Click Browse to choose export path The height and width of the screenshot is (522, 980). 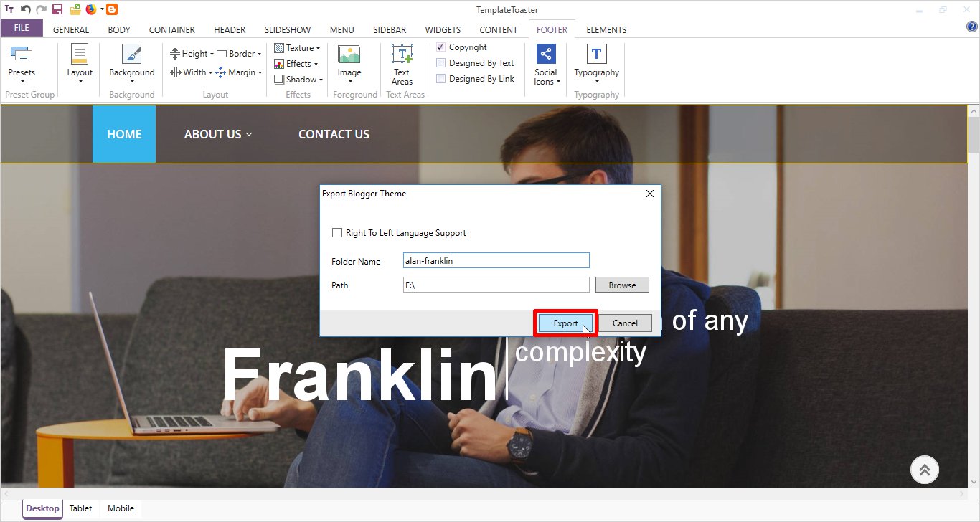(x=622, y=285)
